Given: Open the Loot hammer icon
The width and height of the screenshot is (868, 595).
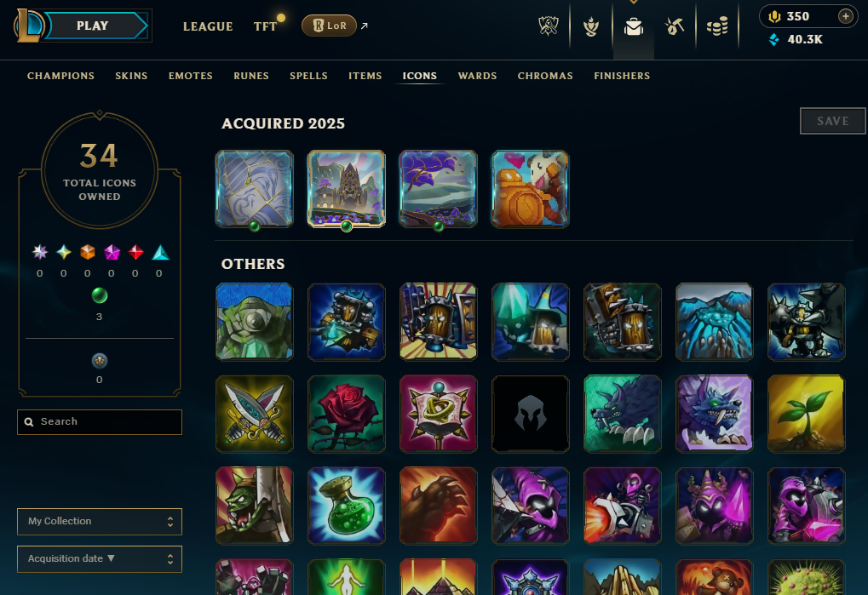Looking at the screenshot, I should (x=675, y=26).
